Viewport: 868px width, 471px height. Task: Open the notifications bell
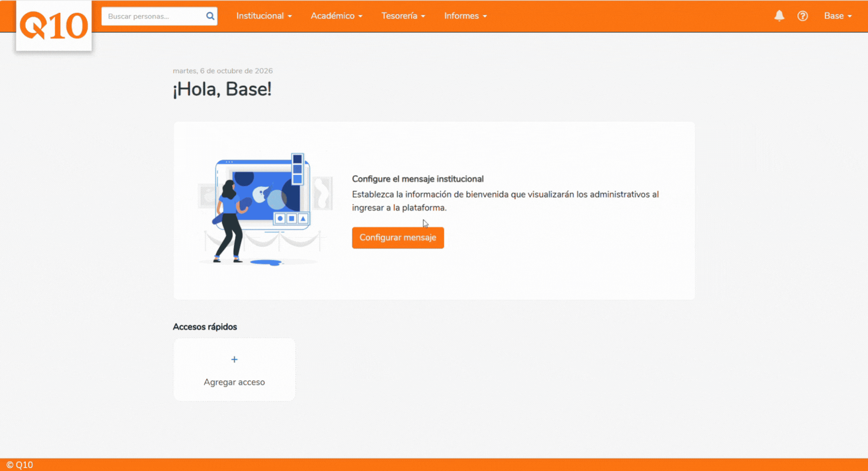coord(779,16)
